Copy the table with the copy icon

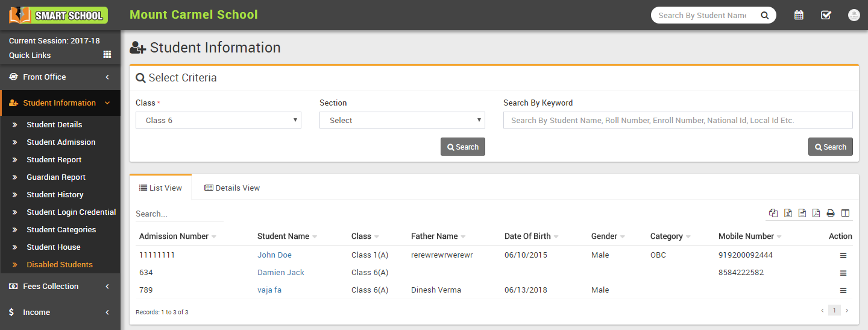pyautogui.click(x=773, y=213)
